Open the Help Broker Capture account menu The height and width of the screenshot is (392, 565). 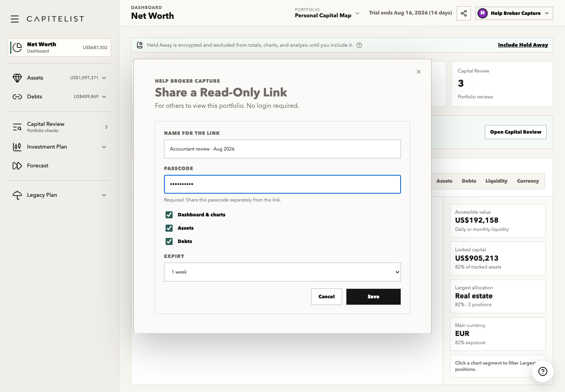point(514,13)
